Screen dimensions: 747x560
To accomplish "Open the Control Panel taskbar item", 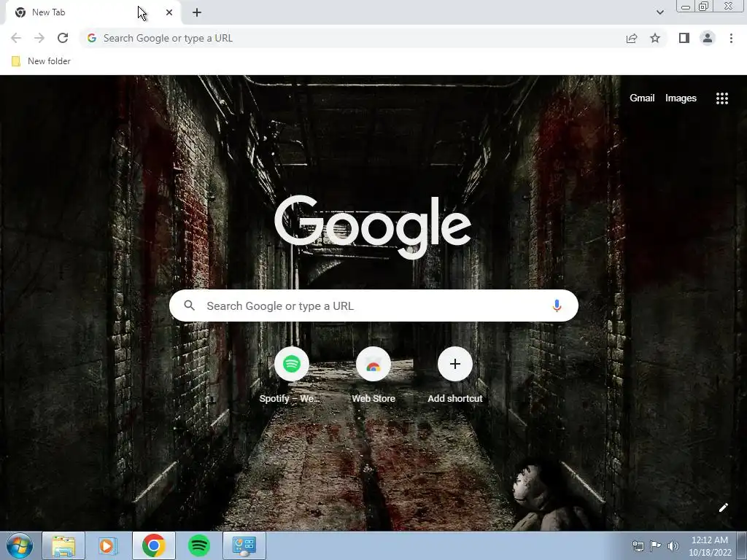I will [244, 545].
